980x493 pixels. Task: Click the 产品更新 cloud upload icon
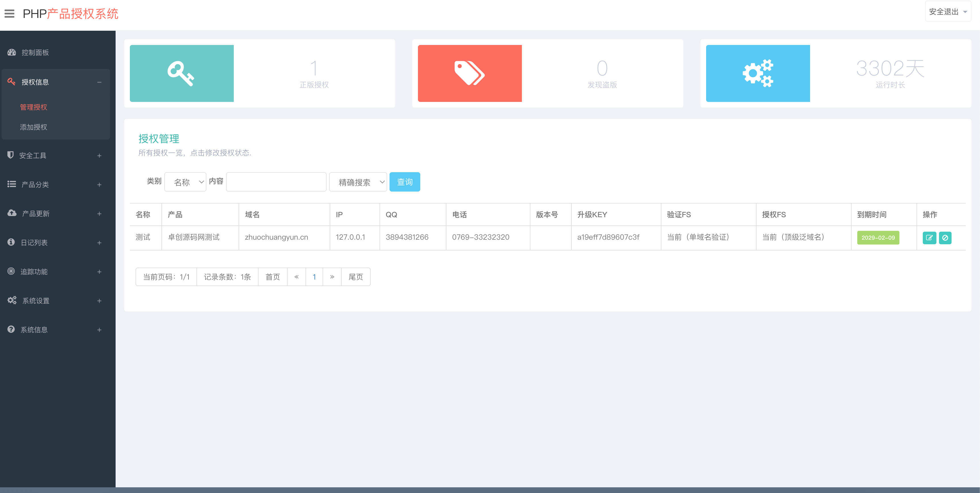11,213
